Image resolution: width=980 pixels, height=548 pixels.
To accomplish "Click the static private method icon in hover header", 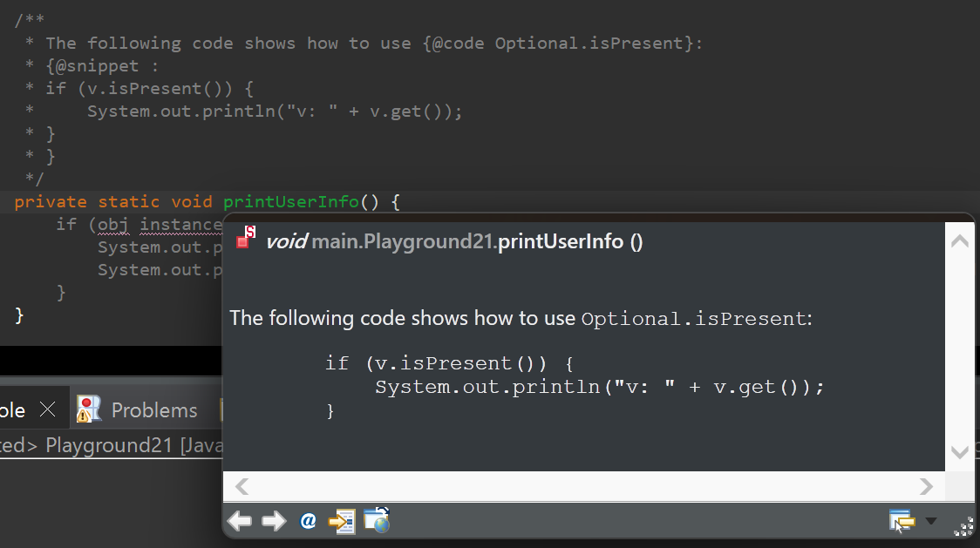I will click(244, 240).
